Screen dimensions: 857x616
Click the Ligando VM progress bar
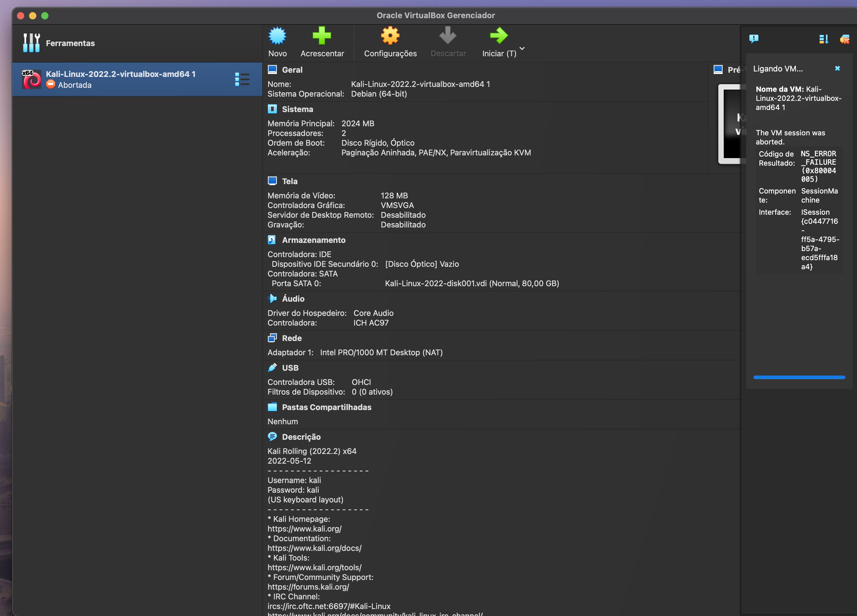point(799,377)
